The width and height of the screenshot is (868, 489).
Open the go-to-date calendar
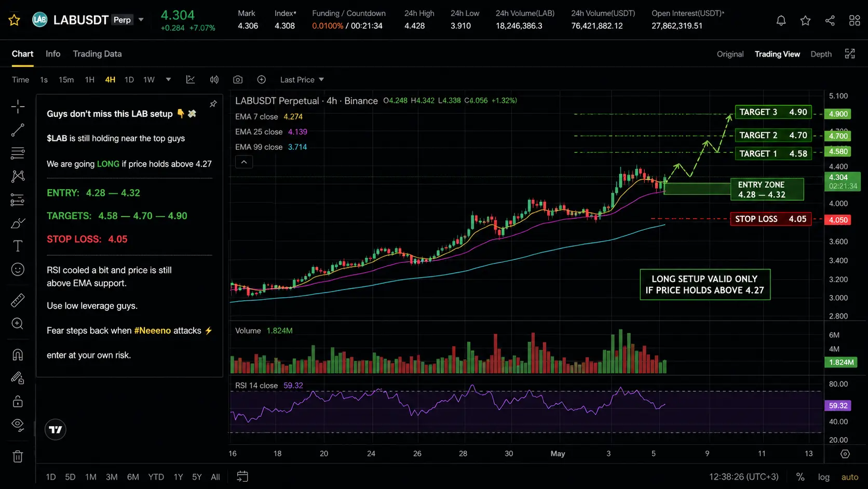click(x=242, y=477)
